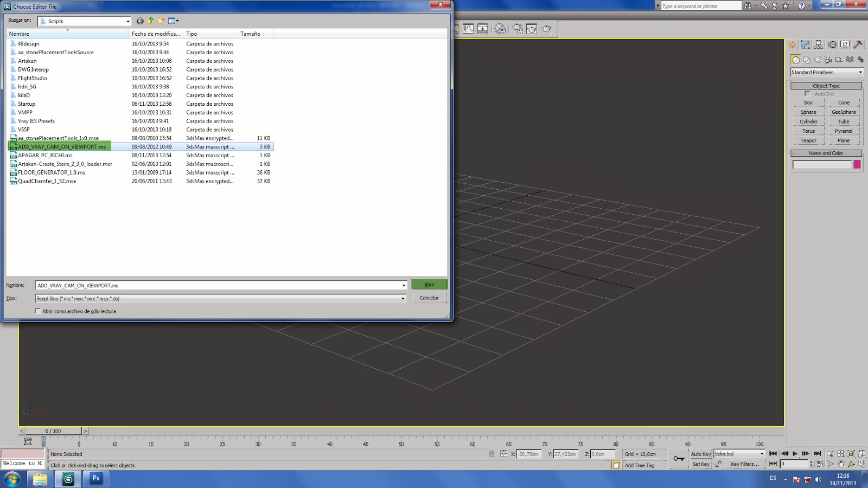Viewport: 868px width, 488px height.
Task: Open the 'Buscar en' Scripts folder dropdown
Action: tap(128, 21)
